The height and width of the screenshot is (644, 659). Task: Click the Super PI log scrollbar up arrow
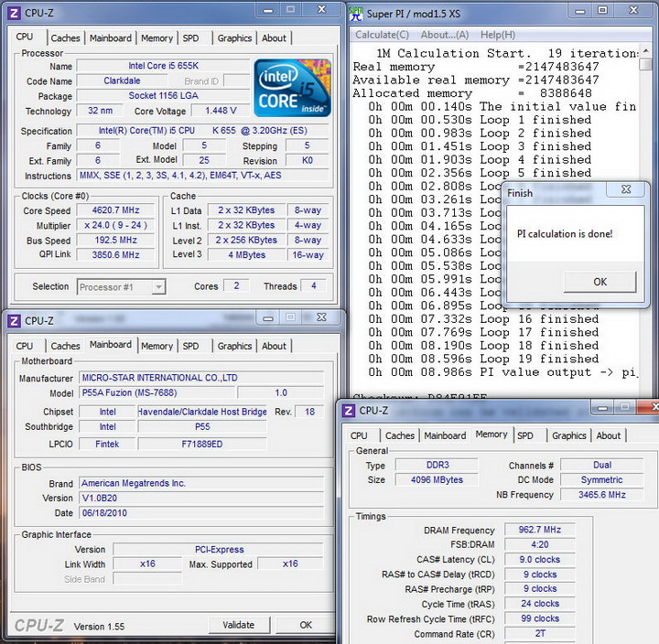tap(645, 51)
